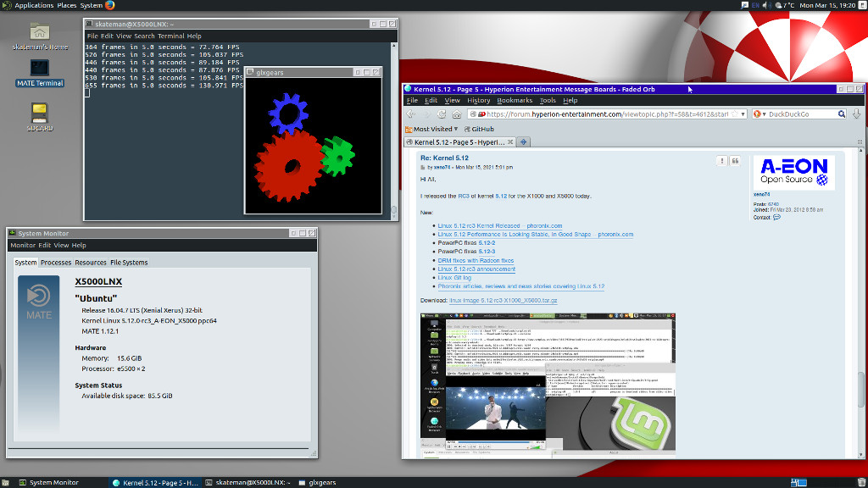Open the terminal Terminal menu

[170, 36]
